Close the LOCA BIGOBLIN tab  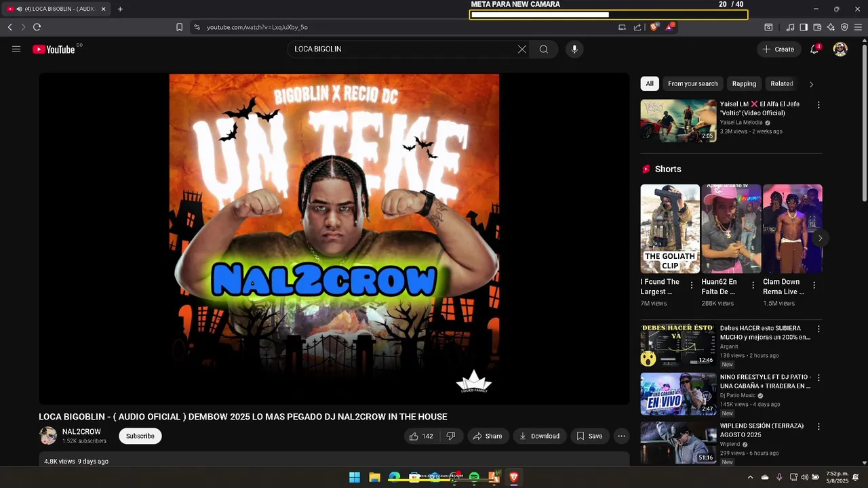coord(103,9)
